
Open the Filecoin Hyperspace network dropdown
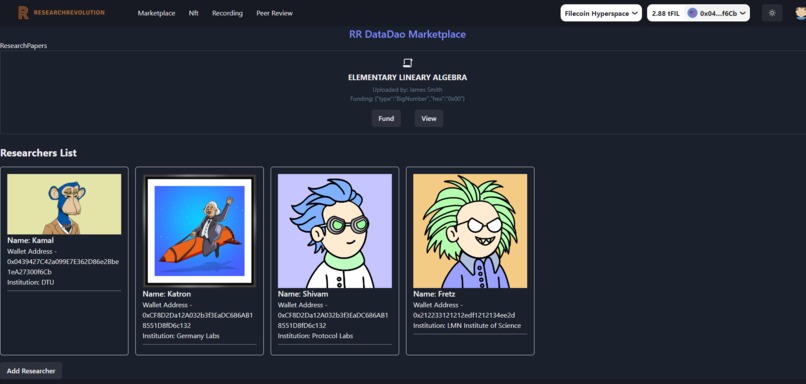point(601,13)
